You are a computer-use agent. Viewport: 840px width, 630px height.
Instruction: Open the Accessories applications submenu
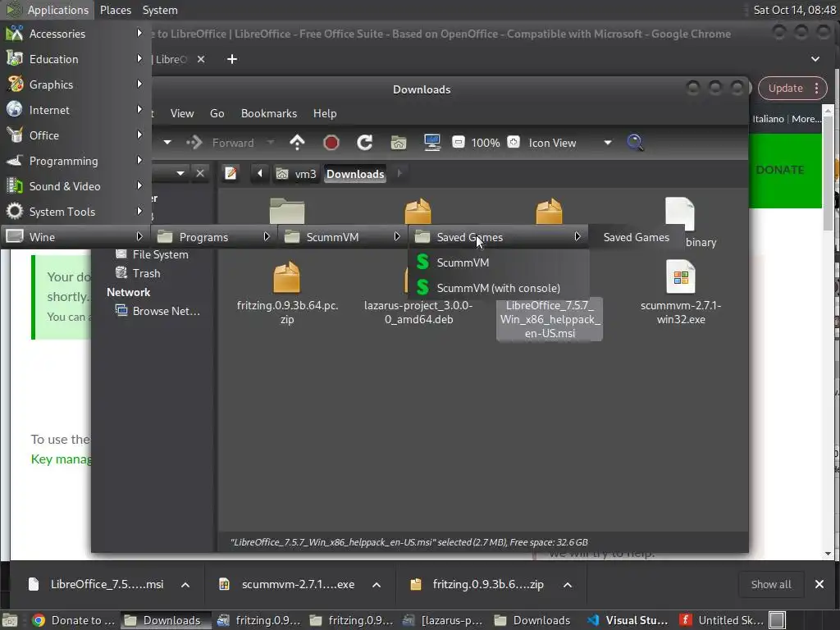(75, 34)
